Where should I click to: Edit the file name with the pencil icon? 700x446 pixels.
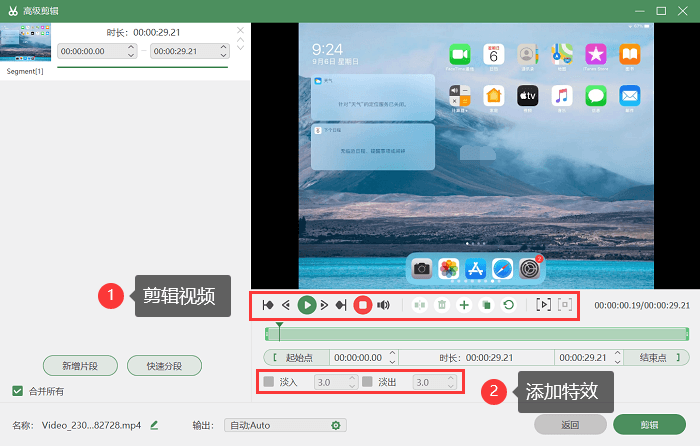coord(154,425)
